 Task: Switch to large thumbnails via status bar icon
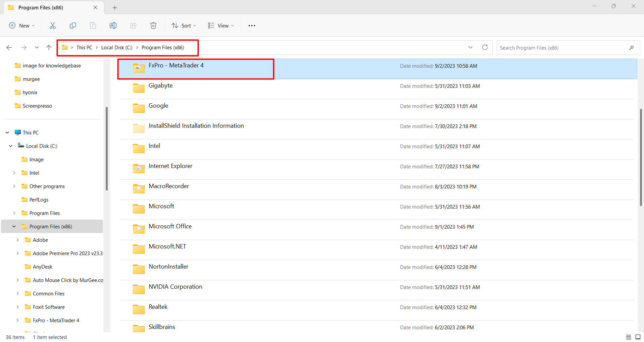pos(638,337)
